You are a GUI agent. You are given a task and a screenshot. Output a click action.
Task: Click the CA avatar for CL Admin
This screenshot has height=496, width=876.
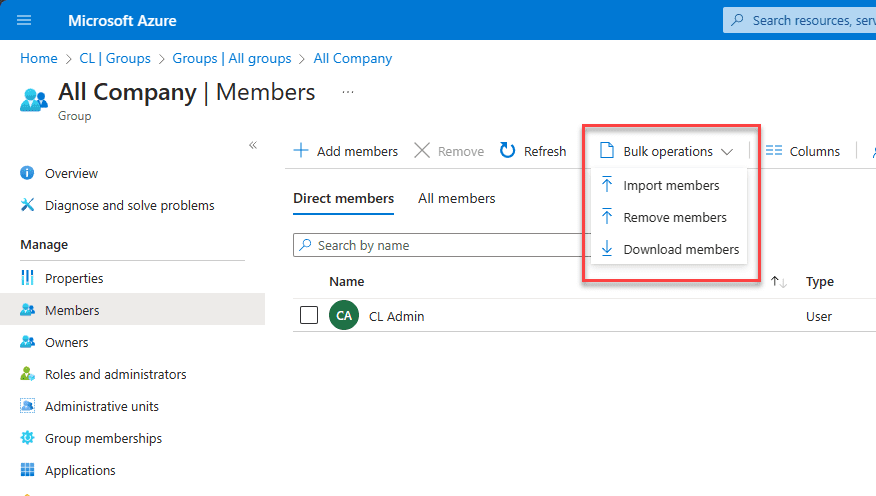click(x=344, y=315)
